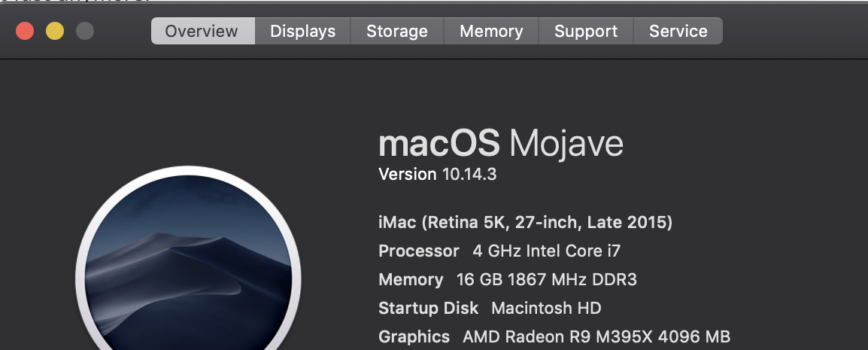Screen dimensions: 868x350
Task: Click the 4 GHz Intel Core i7 text
Action: coord(547,251)
